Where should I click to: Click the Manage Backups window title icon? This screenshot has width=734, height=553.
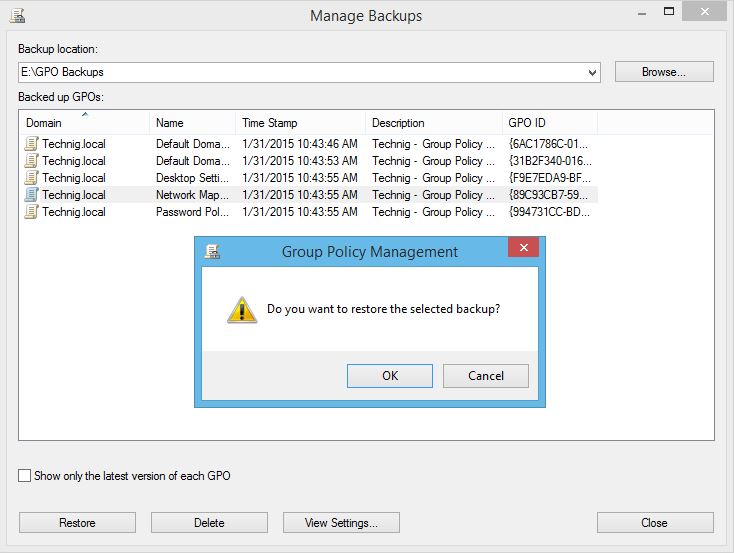pyautogui.click(x=17, y=15)
